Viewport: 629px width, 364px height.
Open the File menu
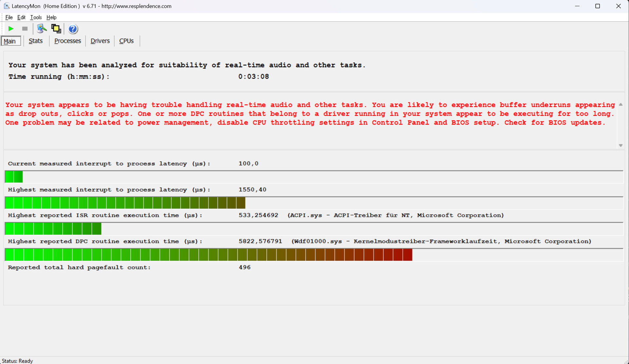tap(9, 17)
